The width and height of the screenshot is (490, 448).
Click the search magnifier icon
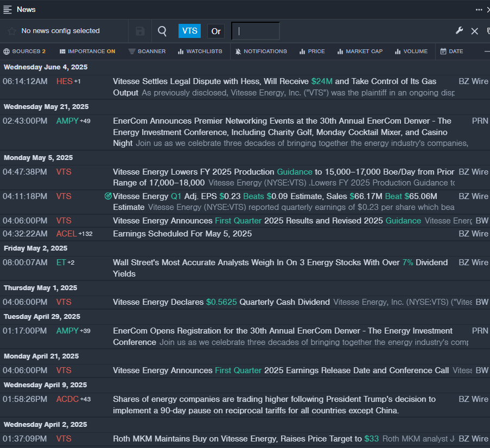tap(162, 31)
